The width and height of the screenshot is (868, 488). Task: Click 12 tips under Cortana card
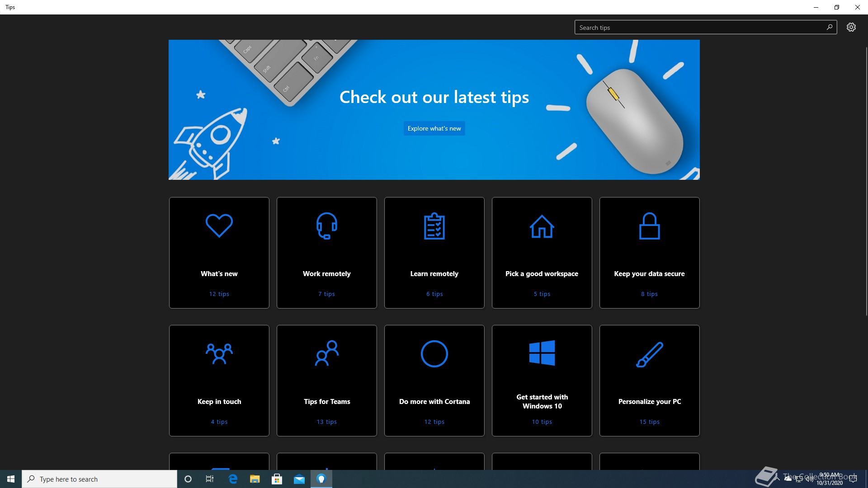pos(434,422)
